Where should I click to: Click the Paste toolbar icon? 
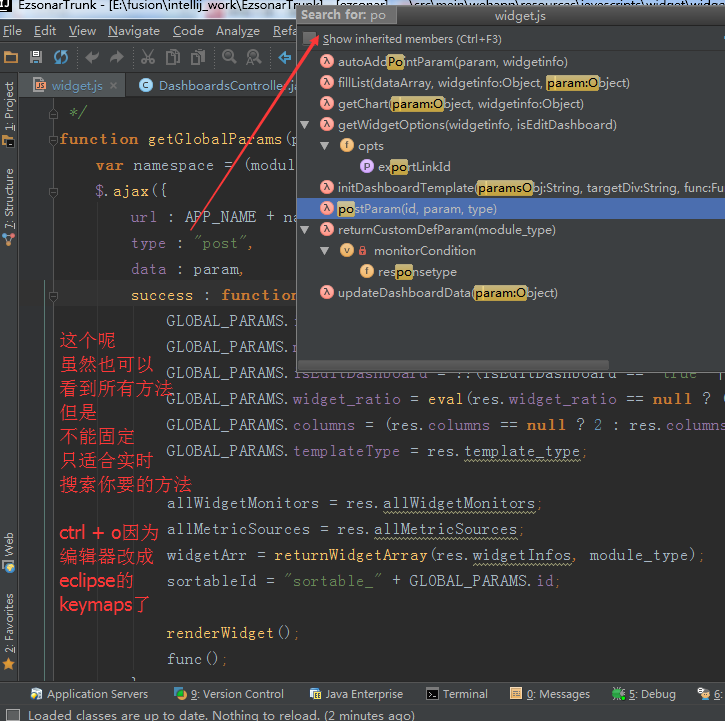click(x=198, y=57)
